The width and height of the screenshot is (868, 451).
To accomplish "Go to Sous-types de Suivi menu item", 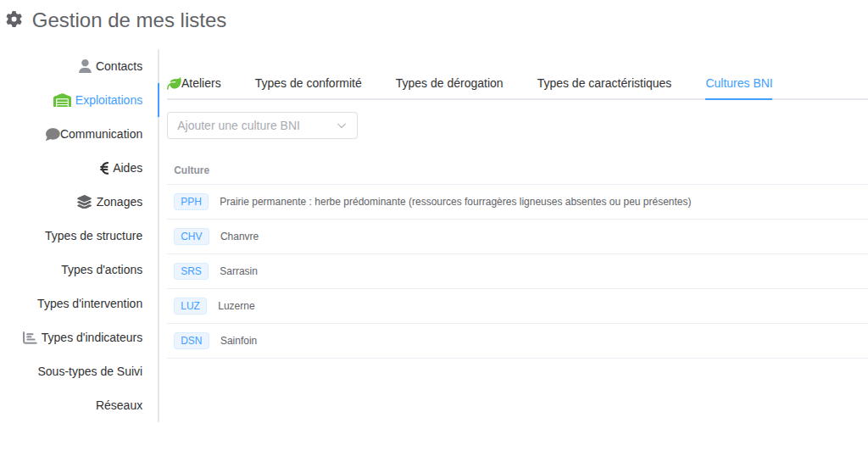I will coord(90,371).
